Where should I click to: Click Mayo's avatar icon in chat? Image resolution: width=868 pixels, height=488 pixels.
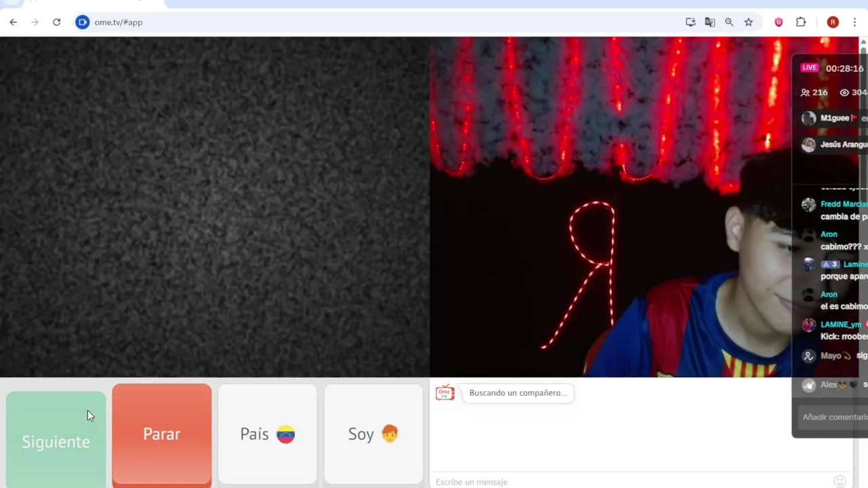point(808,357)
